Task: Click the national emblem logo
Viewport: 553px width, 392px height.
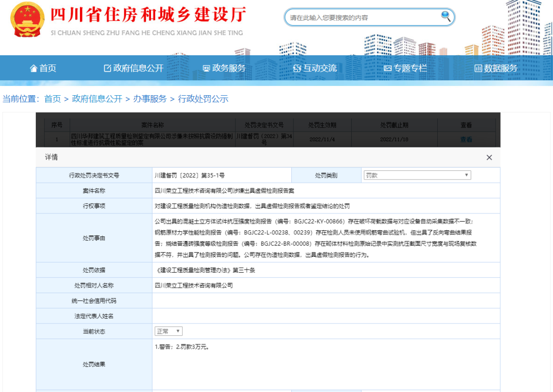Action: (x=28, y=19)
